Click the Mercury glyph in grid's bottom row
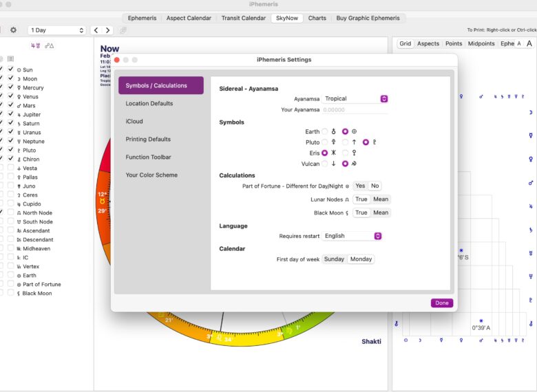 point(441,340)
